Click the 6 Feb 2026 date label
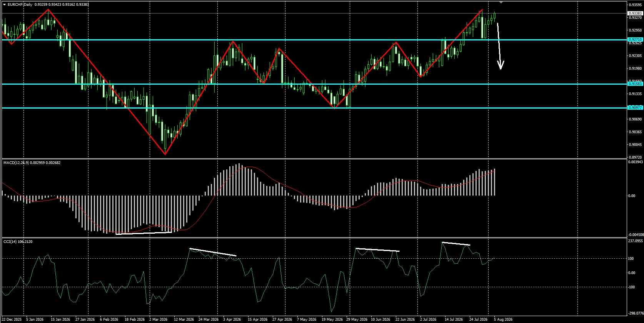Viewport: 644px width, 323px height. point(109,320)
